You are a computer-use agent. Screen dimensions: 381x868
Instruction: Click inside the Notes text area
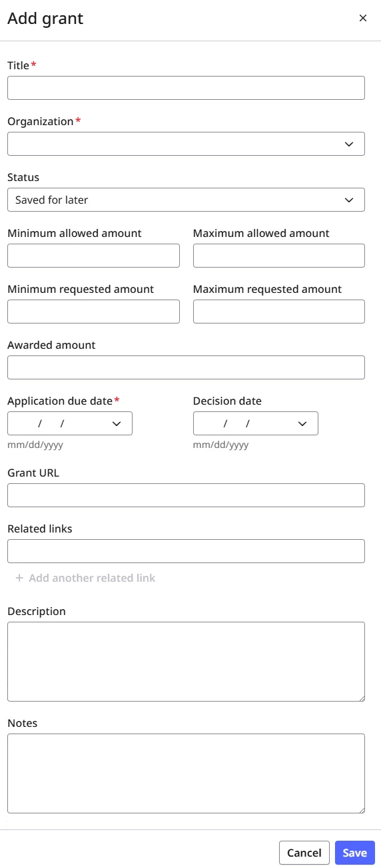186,773
